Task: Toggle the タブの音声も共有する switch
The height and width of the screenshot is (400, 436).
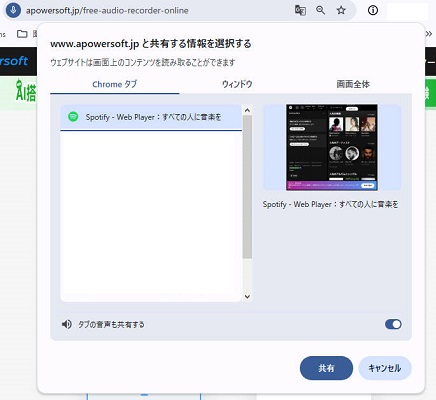Action: pos(393,324)
